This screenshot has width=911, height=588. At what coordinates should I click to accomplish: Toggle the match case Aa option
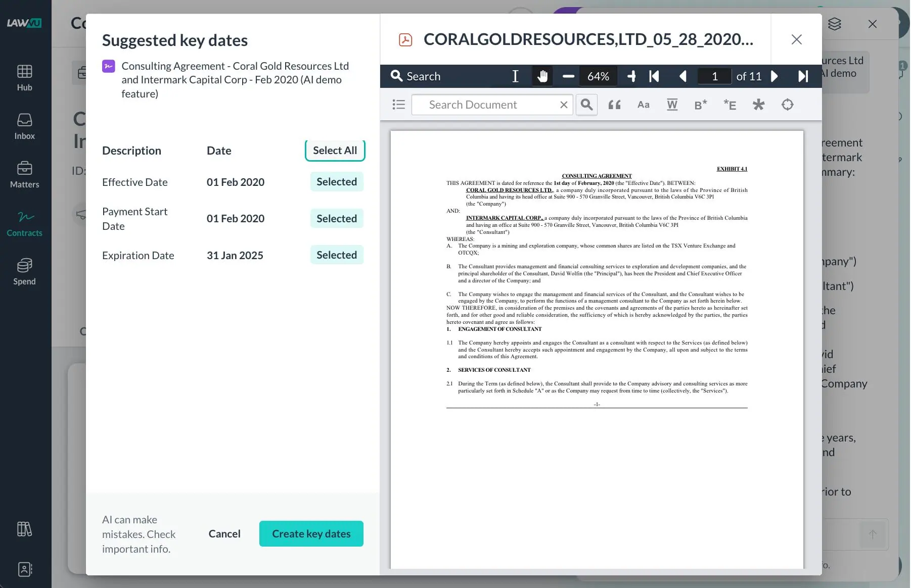643,105
